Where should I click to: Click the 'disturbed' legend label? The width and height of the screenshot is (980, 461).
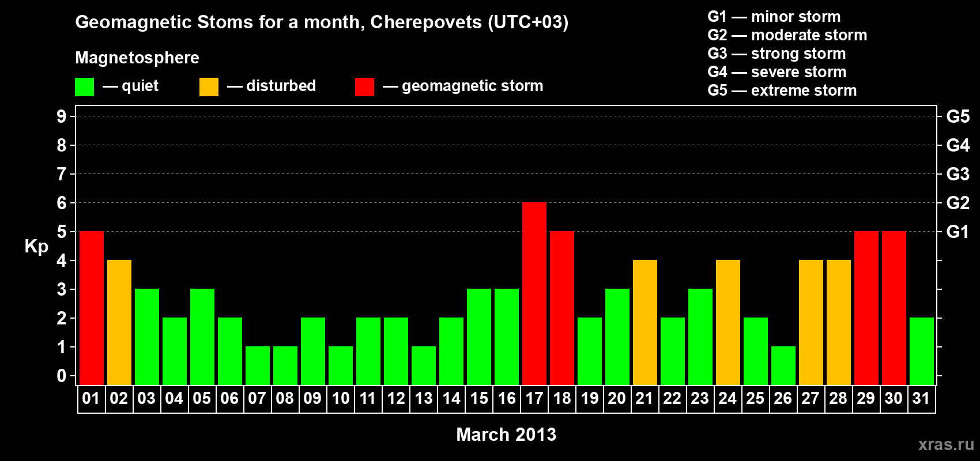(281, 86)
